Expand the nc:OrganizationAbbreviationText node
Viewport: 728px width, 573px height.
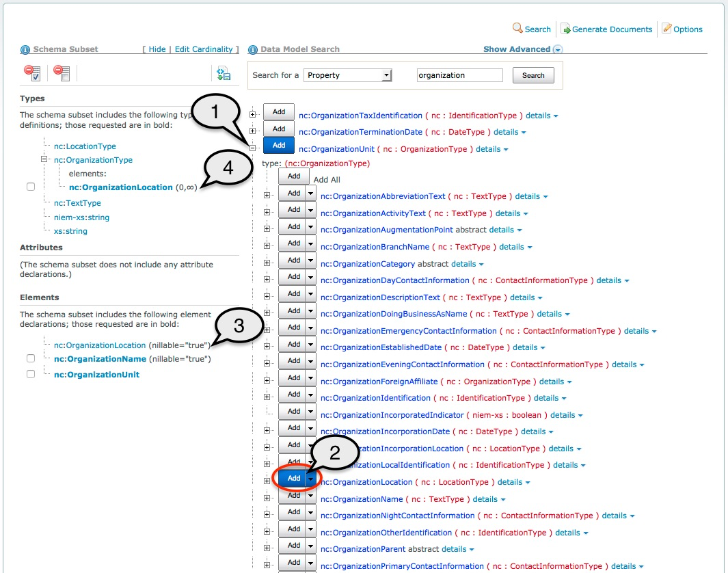(x=267, y=196)
